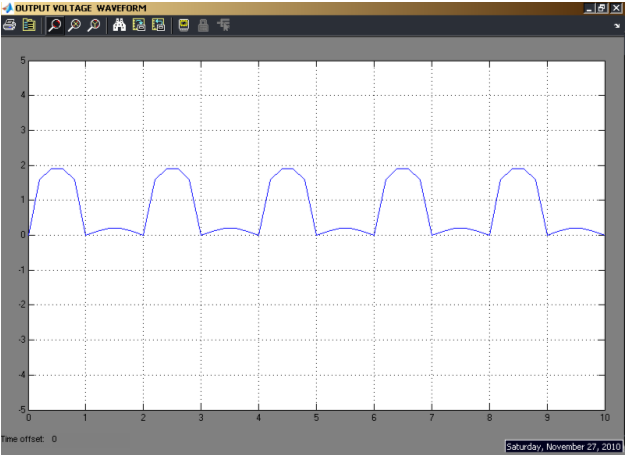Click the waveform peak between time 8 and 9
Viewport: 625px width, 455px height.
coord(518,169)
